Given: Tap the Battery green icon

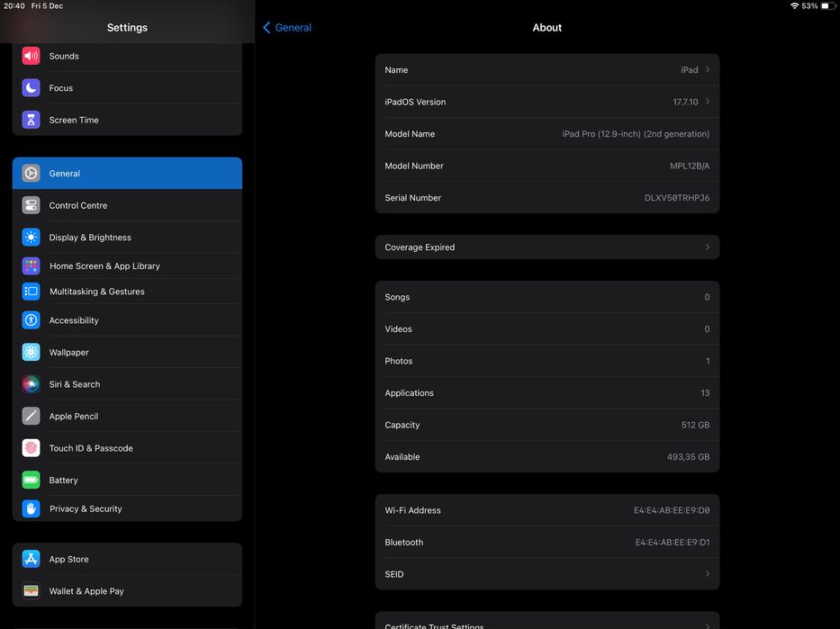Looking at the screenshot, I should 32,480.
